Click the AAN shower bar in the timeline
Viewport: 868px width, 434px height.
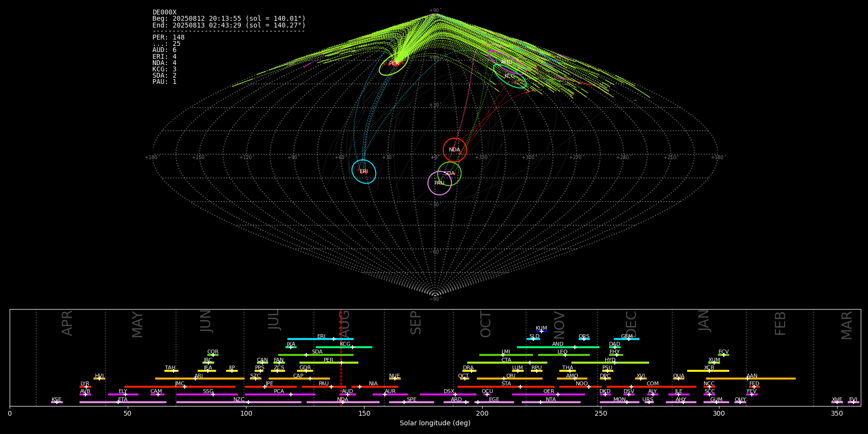[x=751, y=379]
